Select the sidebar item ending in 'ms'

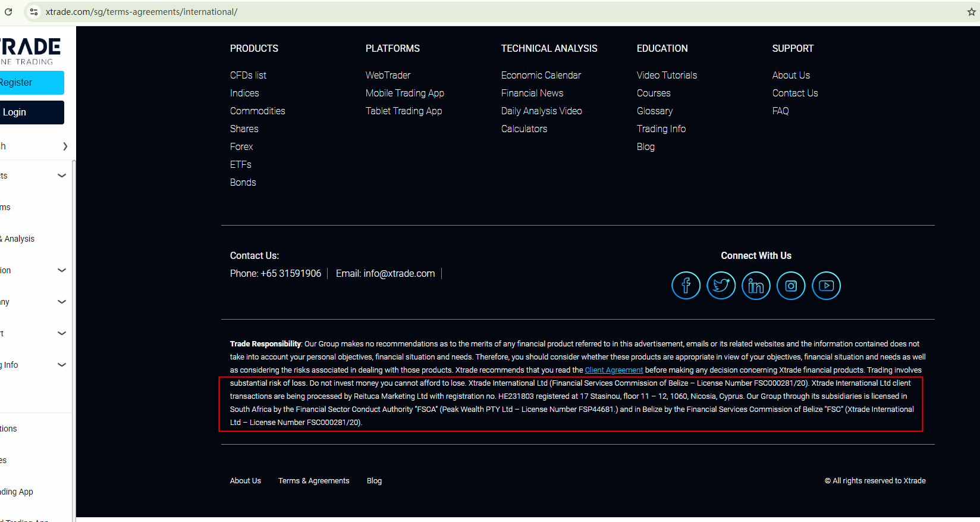click(x=5, y=207)
